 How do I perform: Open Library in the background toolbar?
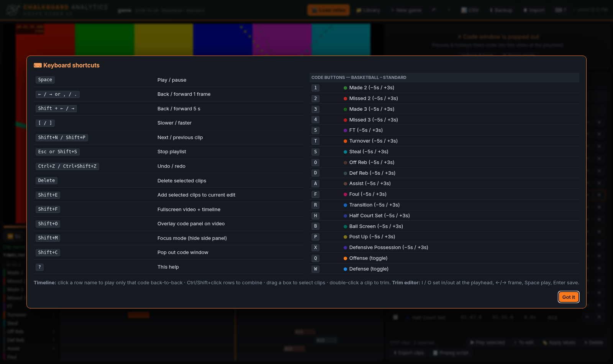368,10
